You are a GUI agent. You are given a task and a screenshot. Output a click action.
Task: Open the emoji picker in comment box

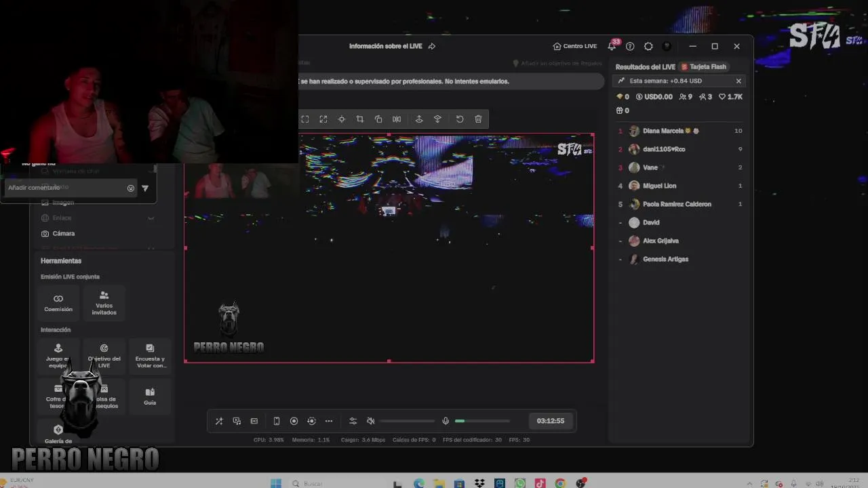131,188
